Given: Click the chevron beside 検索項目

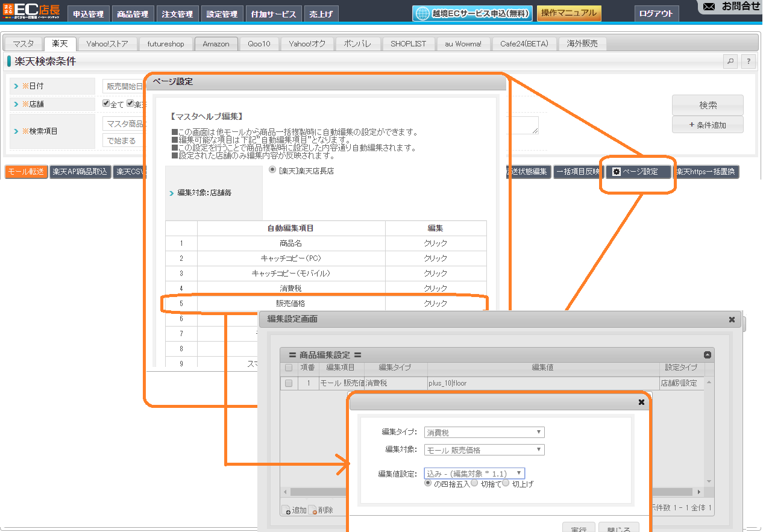Looking at the screenshot, I should point(16,131).
